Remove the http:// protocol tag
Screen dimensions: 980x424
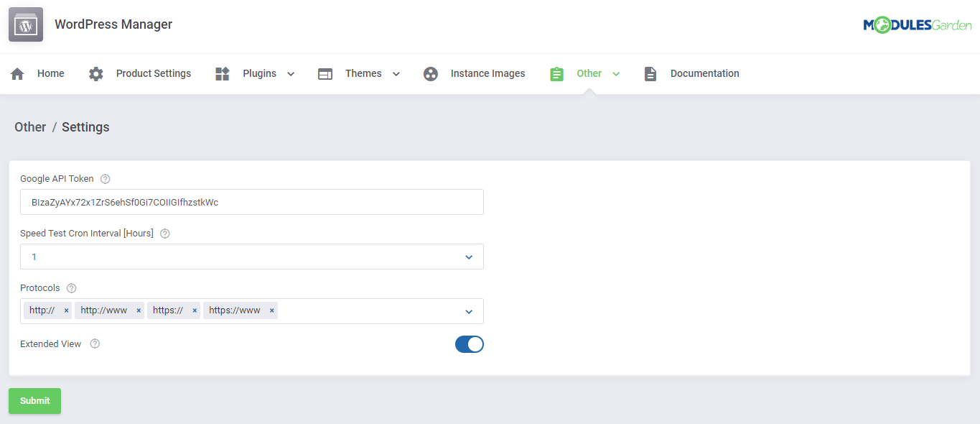66,310
